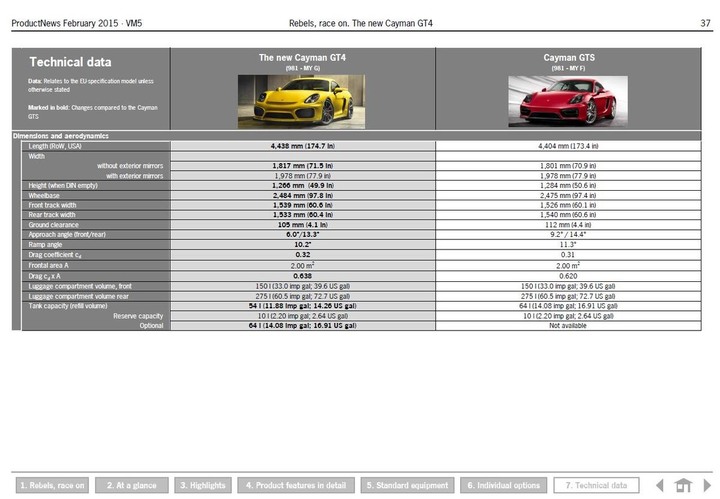Click the 'Technical data' title
Image resolution: width=720 pixels, height=499 pixels.
click(70, 62)
